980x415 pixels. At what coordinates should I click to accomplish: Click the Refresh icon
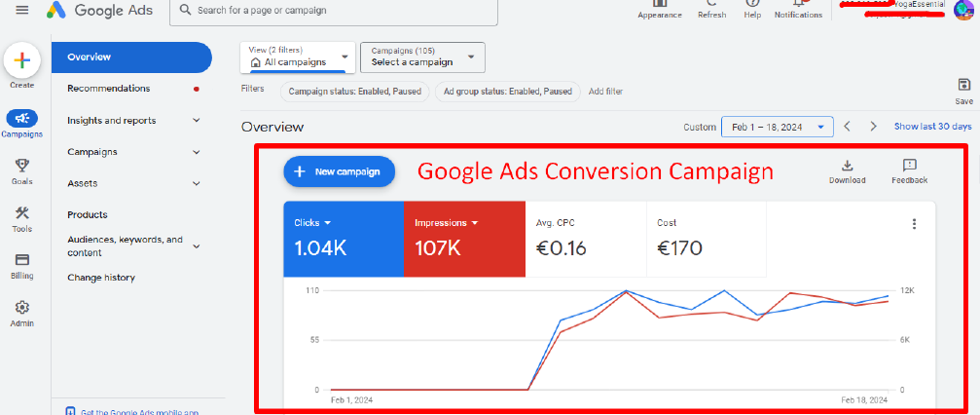point(711,9)
